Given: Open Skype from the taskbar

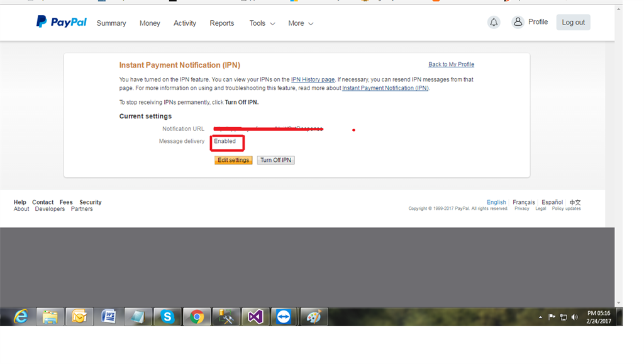Looking at the screenshot, I should [x=167, y=317].
